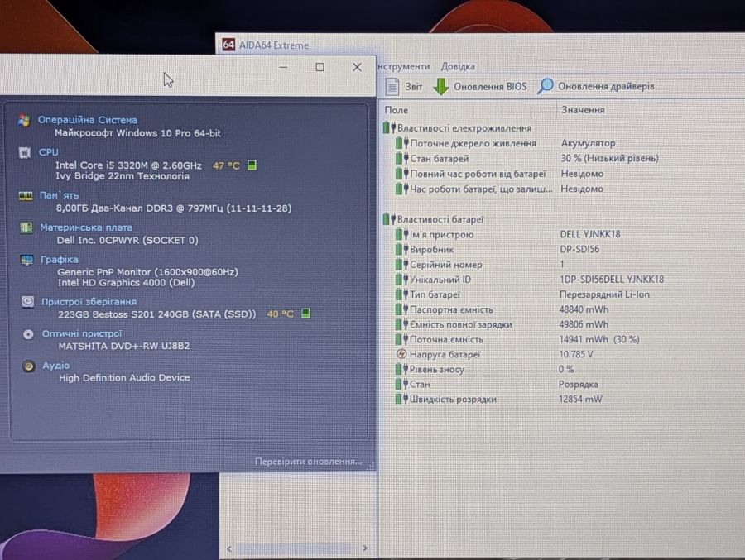The width and height of the screenshot is (745, 560).
Task: Open the Материнська плата section link
Action: 86,227
